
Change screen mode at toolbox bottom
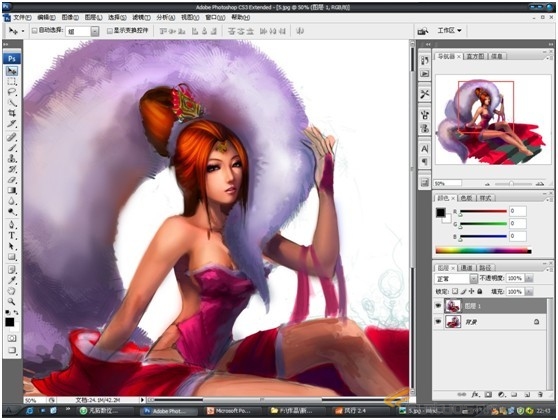point(12,350)
